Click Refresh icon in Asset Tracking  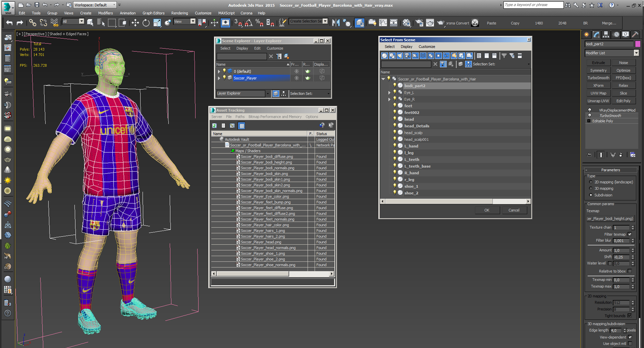point(215,126)
